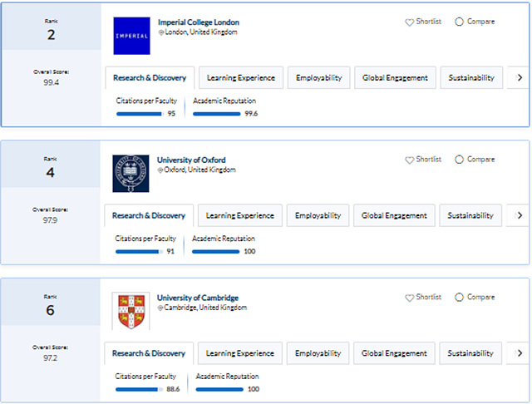Image resolution: width=532 pixels, height=404 pixels.
Task: Click Shortlist text for University of Oxford
Action: click(x=429, y=159)
